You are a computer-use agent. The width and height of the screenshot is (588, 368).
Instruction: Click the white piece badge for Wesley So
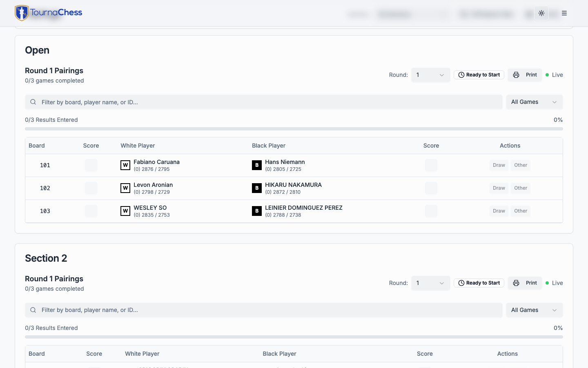(x=125, y=211)
